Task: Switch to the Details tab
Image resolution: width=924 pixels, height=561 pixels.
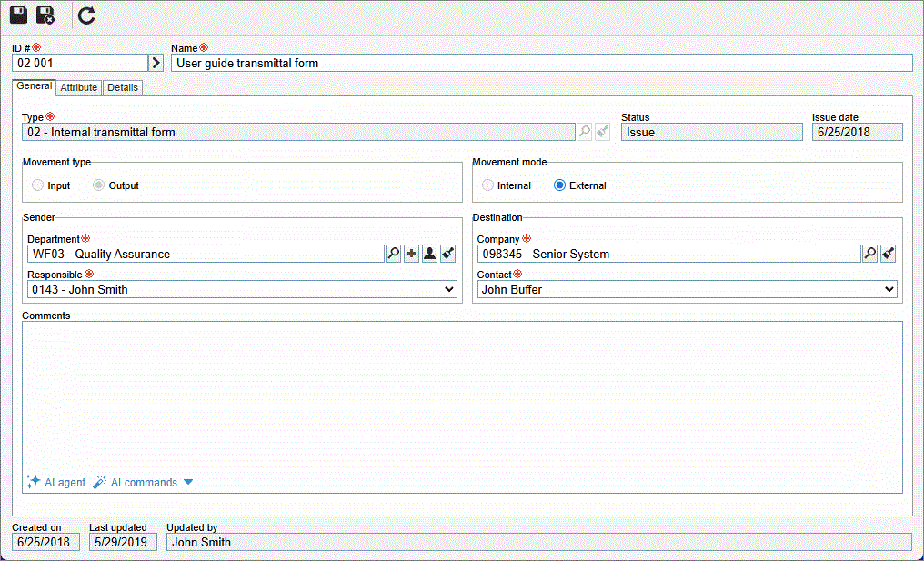Action: [x=123, y=88]
